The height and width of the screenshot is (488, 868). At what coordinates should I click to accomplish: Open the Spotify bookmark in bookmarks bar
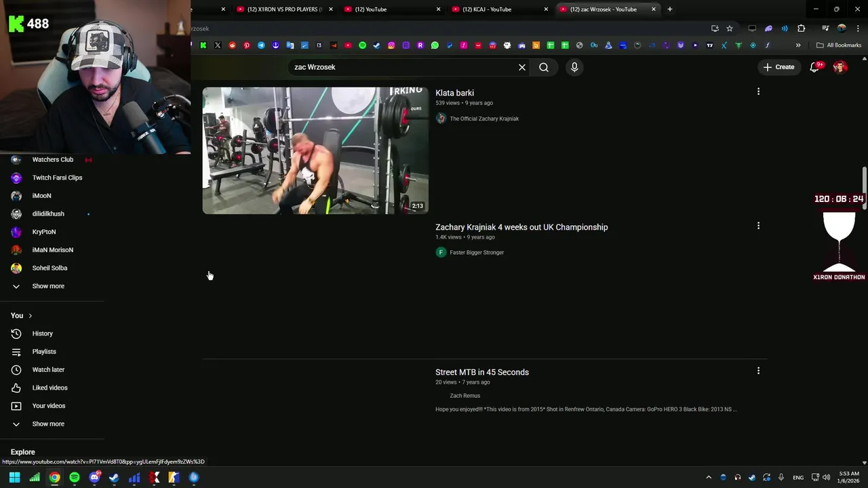[362, 45]
